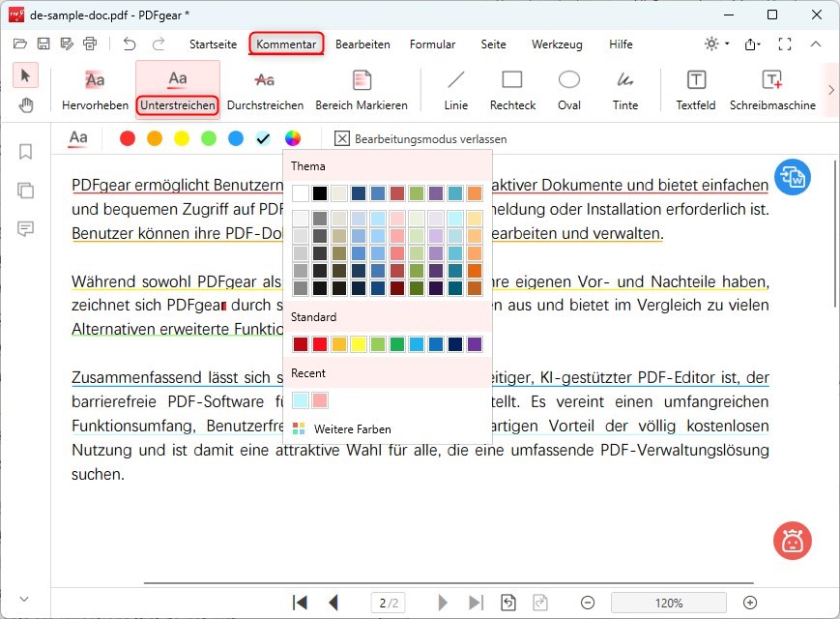Screen dimensions: 840x619
Task: Expand more toolbar tools with right arrow
Action: pyautogui.click(x=831, y=90)
